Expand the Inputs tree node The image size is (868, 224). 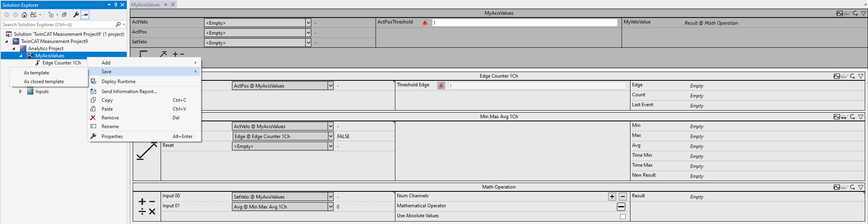21,92
